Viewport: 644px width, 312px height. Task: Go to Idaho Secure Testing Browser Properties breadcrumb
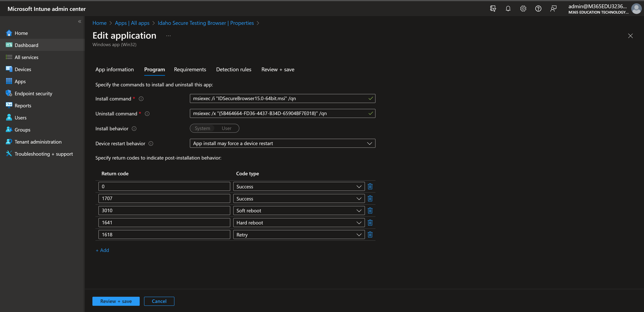[x=206, y=23]
